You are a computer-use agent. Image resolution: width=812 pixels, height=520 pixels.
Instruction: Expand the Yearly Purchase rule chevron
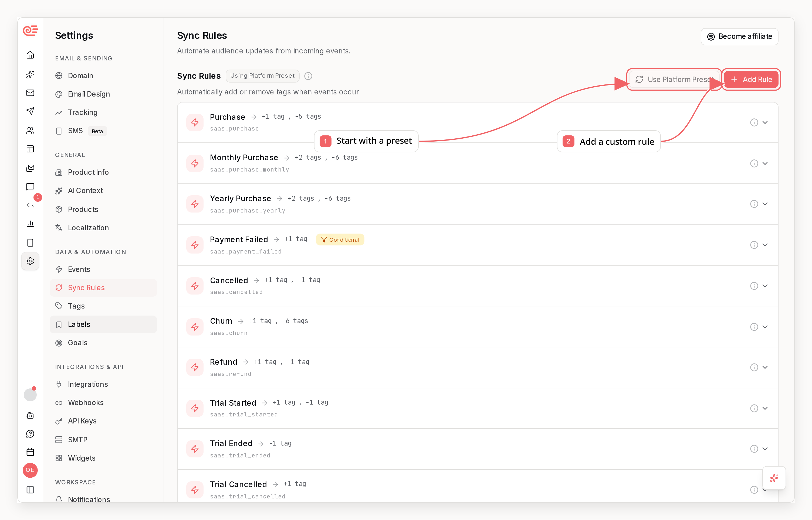765,204
